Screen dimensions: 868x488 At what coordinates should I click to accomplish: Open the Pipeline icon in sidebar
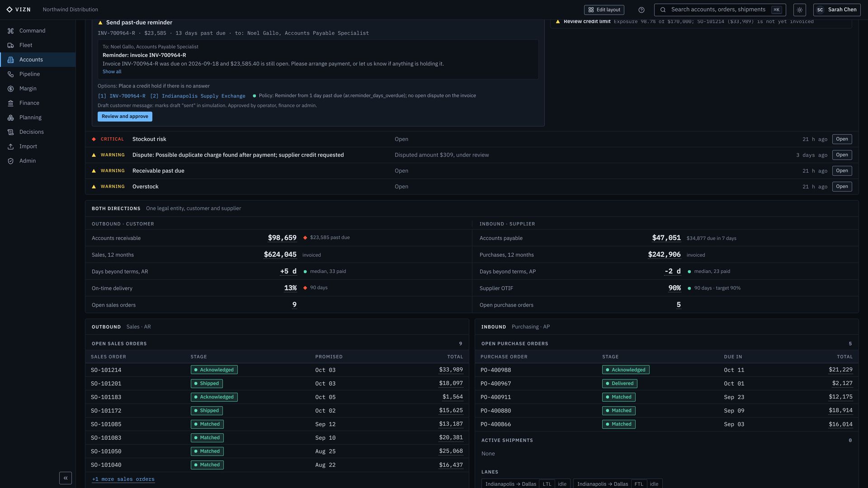(10, 74)
